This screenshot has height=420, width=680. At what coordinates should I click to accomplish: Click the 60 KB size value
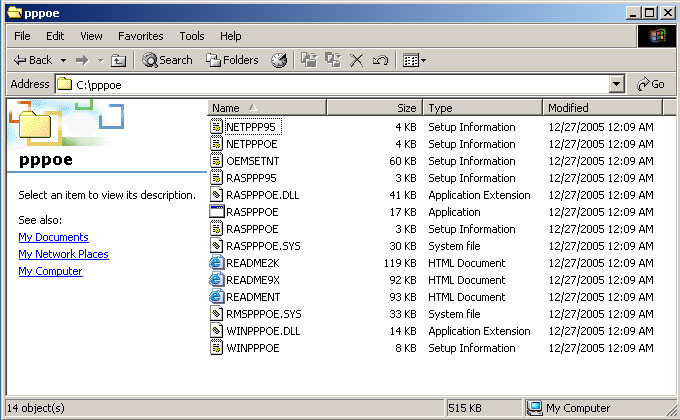(402, 161)
